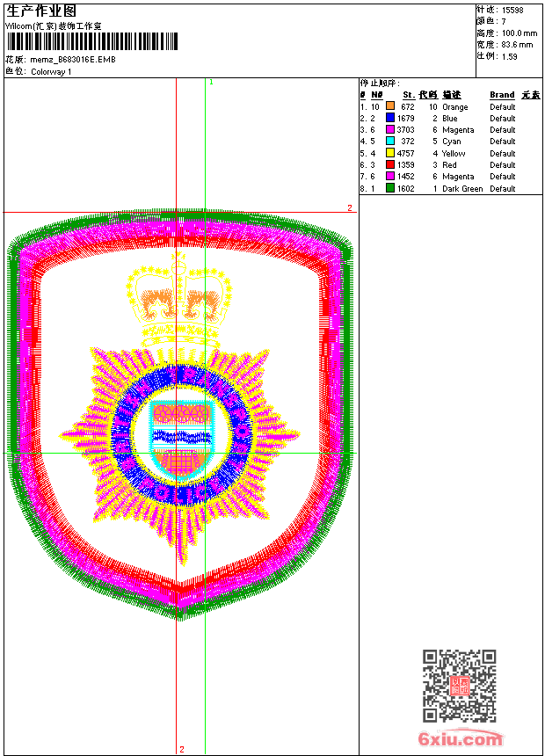
Task: Click 'Default' brand in the Cyan row
Action: (x=503, y=142)
